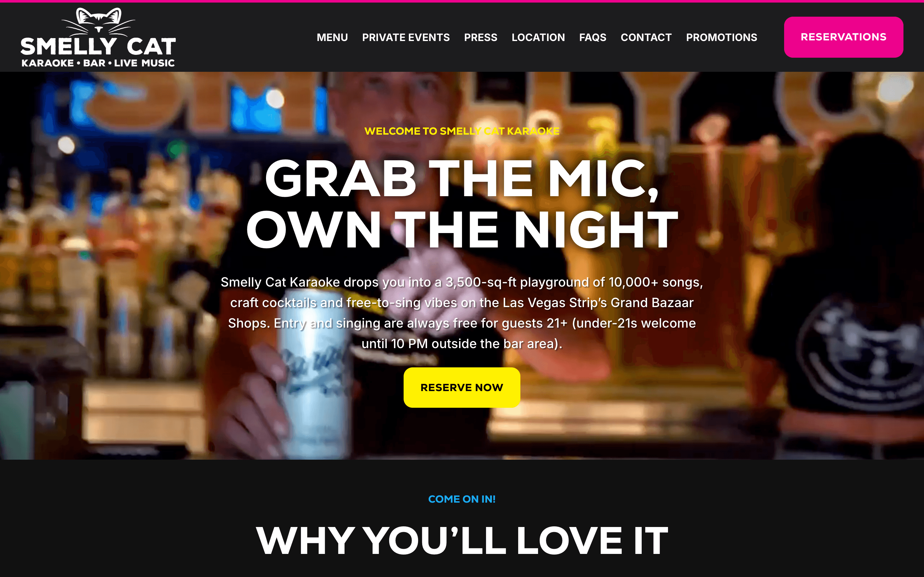Open the Promotions page

pos(722,38)
